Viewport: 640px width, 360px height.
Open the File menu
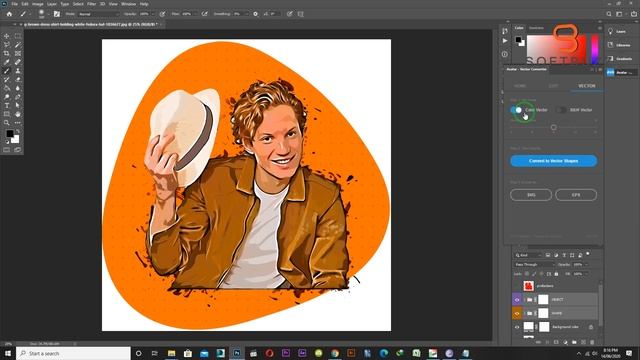14,4
